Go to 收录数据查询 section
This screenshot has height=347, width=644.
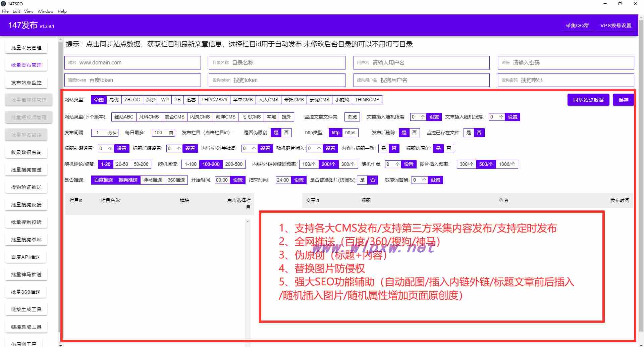pyautogui.click(x=26, y=152)
